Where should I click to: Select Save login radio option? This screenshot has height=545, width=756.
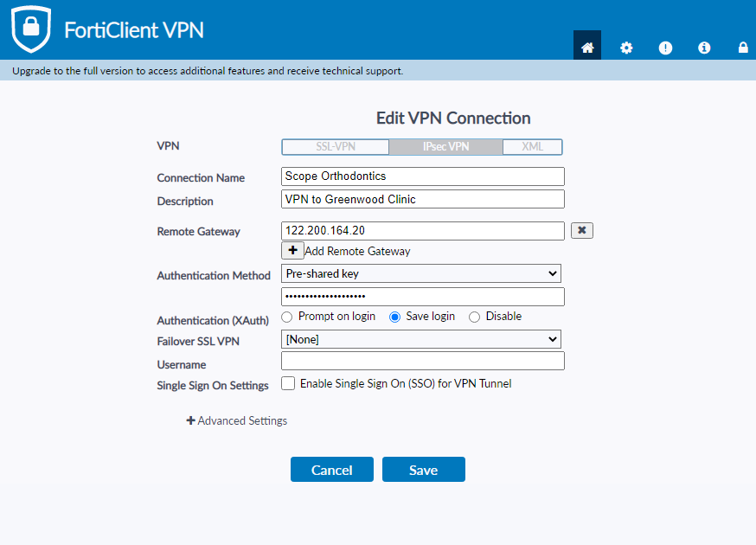point(395,317)
